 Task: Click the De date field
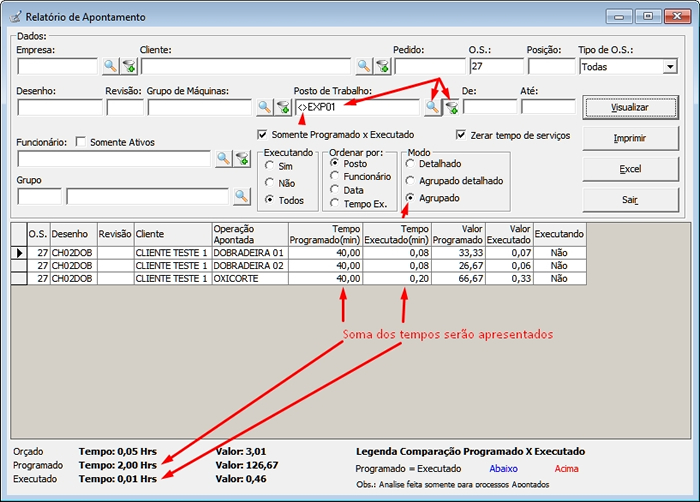pos(490,107)
